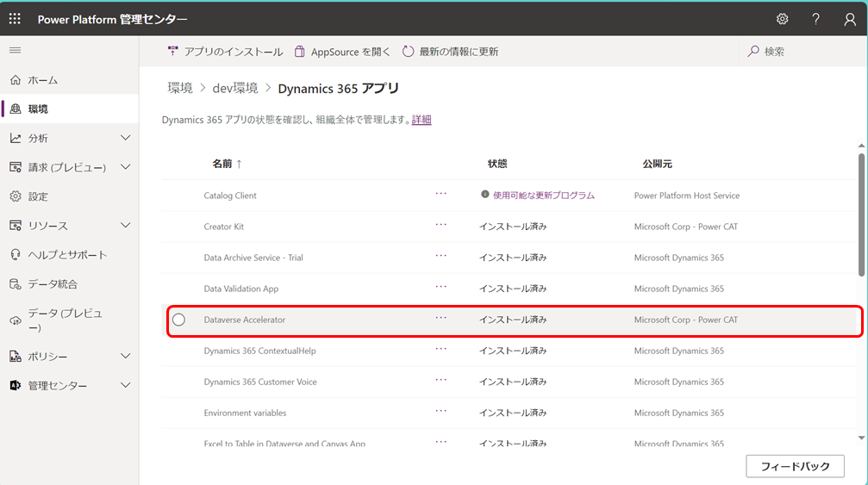Click アプリのインストール toolbar button
Viewport: 868px width, 485px height.
[225, 52]
